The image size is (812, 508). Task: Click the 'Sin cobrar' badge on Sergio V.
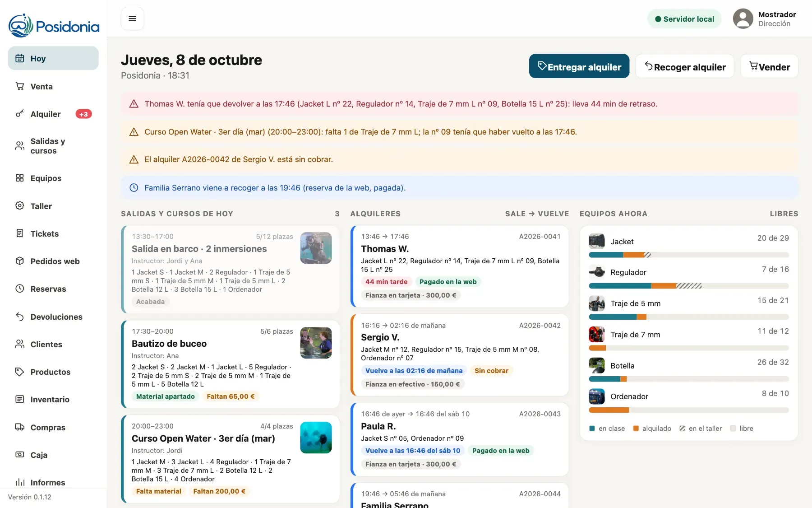491,371
